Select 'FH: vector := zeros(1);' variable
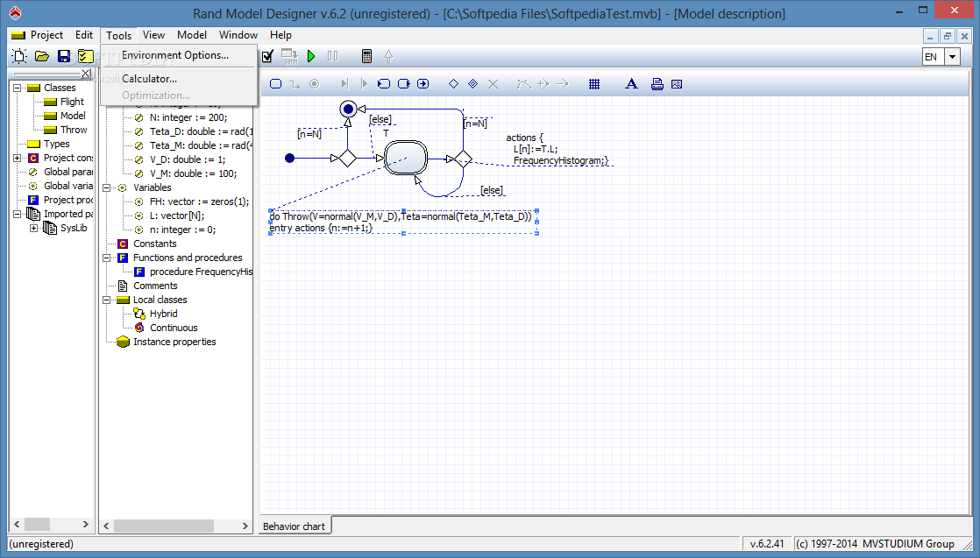 click(199, 201)
